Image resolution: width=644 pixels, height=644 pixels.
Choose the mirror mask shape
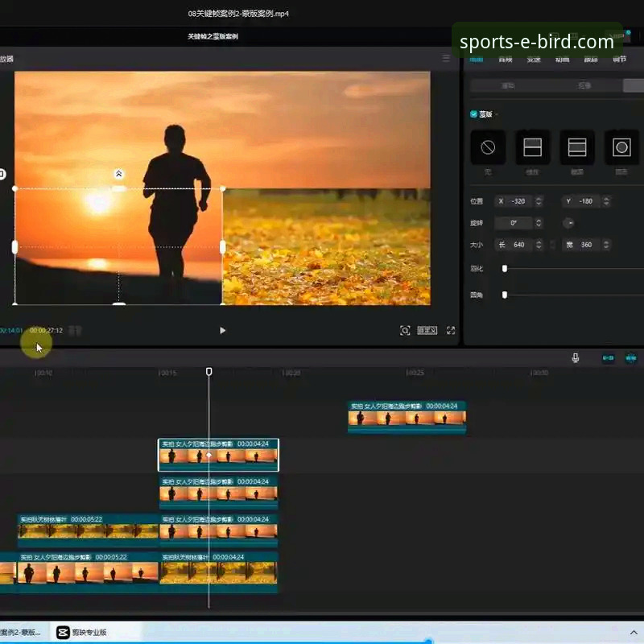pyautogui.click(x=576, y=147)
